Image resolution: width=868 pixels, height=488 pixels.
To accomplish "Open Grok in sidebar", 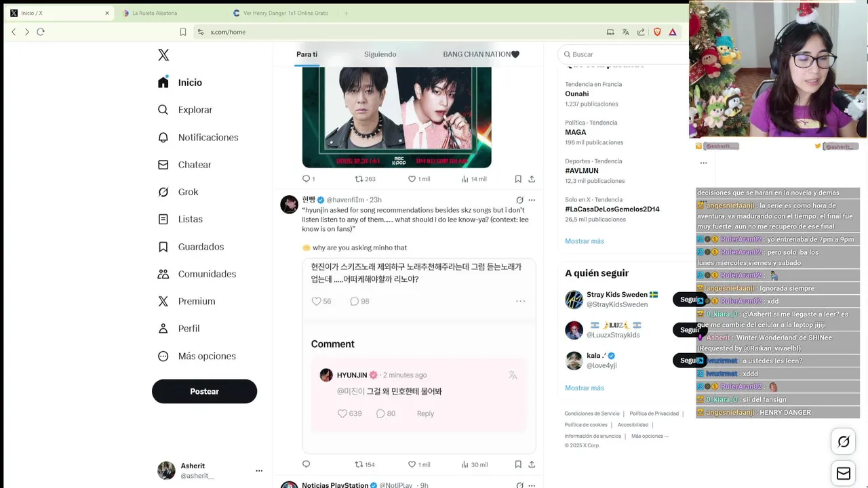I will click(178, 192).
